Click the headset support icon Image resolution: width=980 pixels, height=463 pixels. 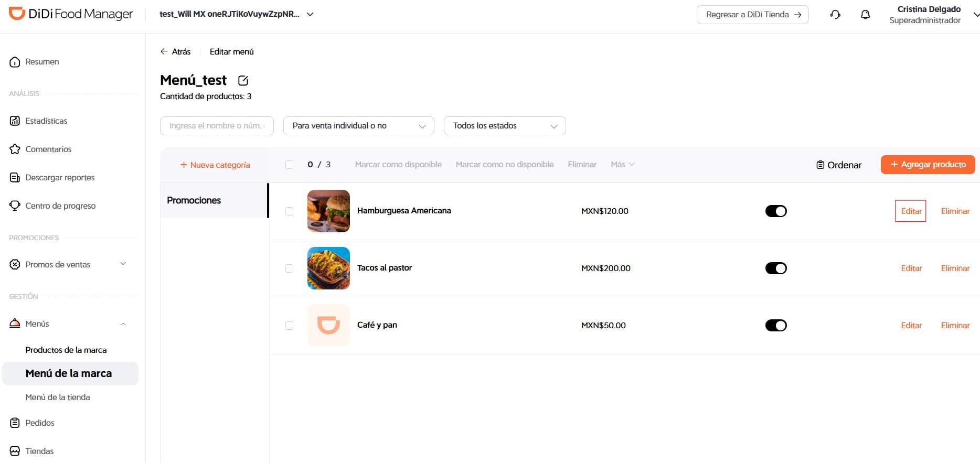tap(835, 15)
